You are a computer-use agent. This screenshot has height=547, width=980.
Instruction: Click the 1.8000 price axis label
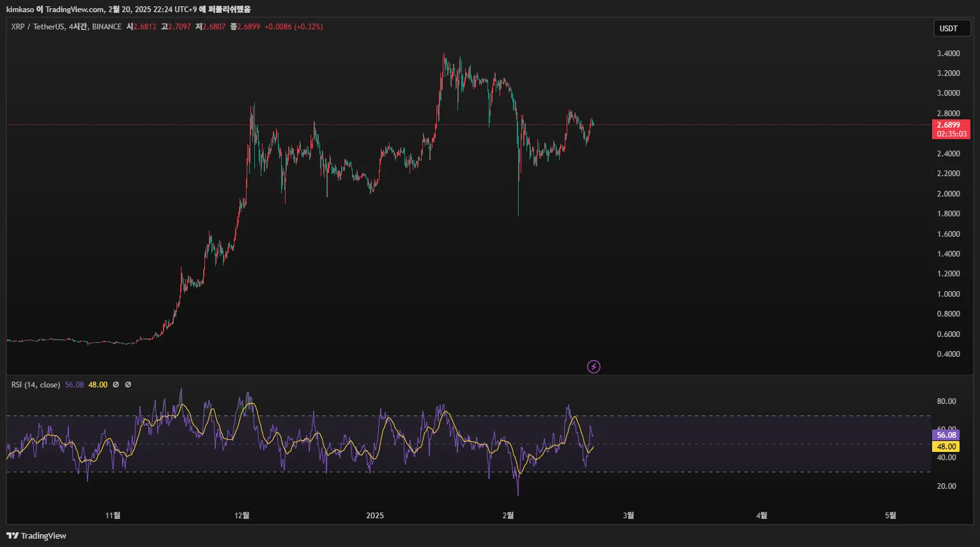pyautogui.click(x=949, y=214)
